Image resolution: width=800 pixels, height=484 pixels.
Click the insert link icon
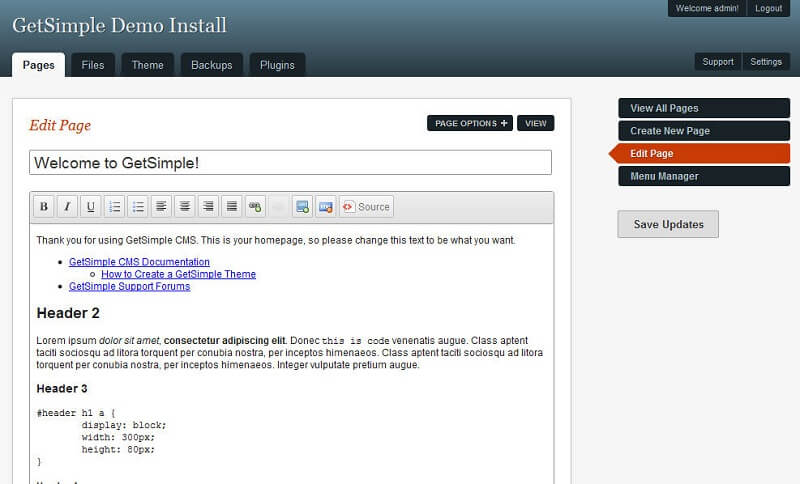coord(255,207)
